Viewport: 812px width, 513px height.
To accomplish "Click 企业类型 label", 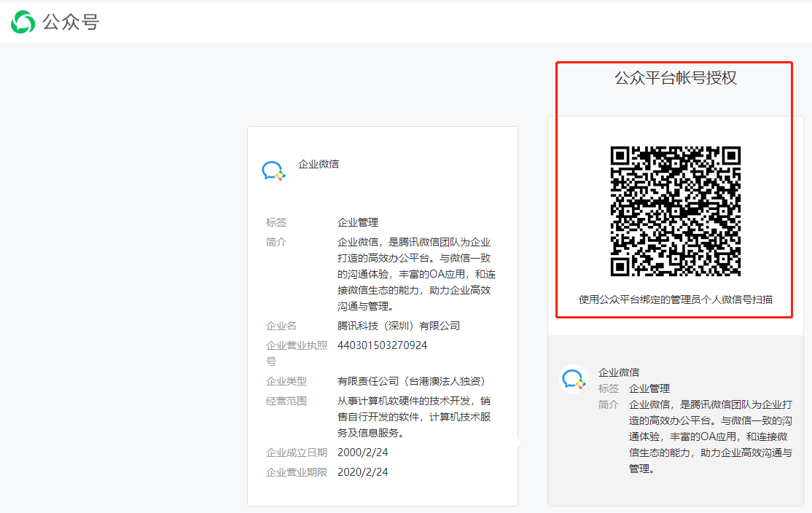I will point(286,382).
